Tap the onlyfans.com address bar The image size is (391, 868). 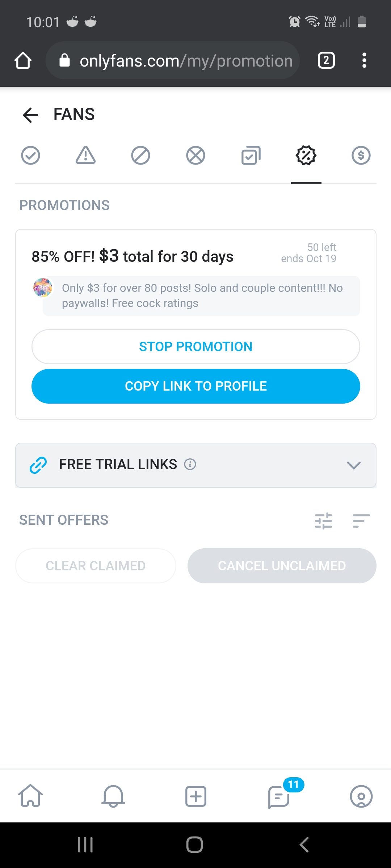click(x=173, y=60)
